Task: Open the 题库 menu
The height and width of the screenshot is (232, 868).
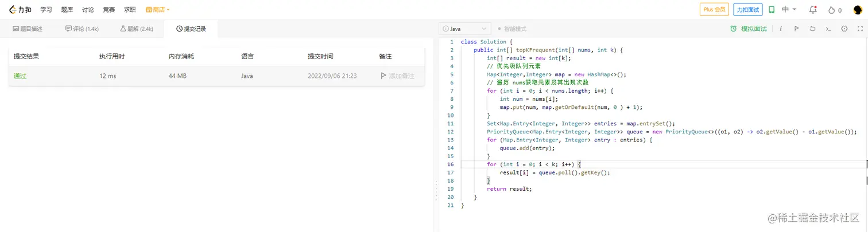Action: point(67,10)
